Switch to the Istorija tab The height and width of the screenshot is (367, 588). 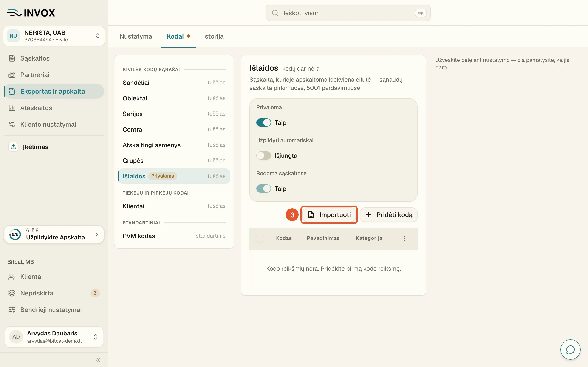pyautogui.click(x=213, y=36)
